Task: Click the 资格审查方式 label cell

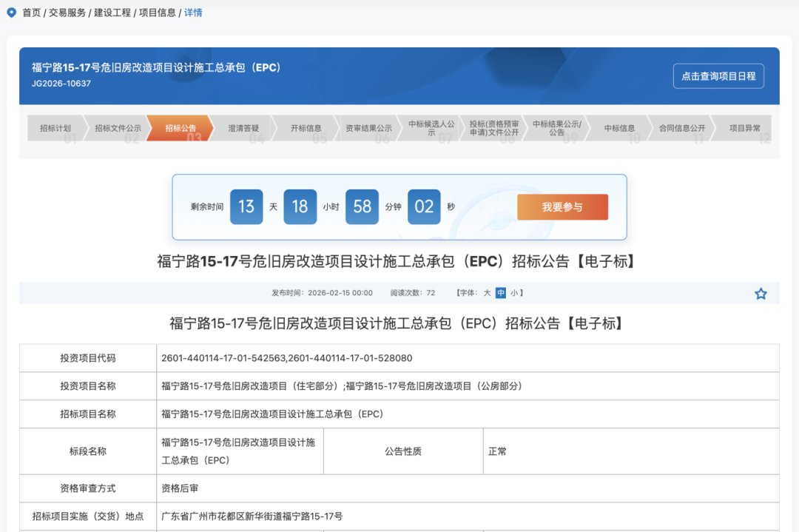Action: coord(87,488)
